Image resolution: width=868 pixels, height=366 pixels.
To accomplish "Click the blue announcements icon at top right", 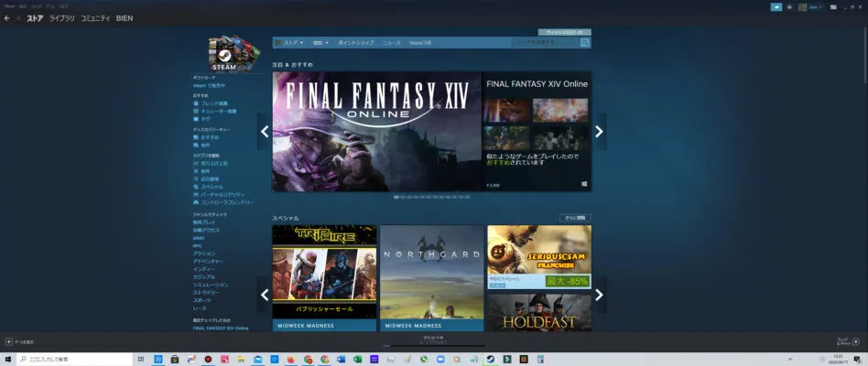I will 776,6.
